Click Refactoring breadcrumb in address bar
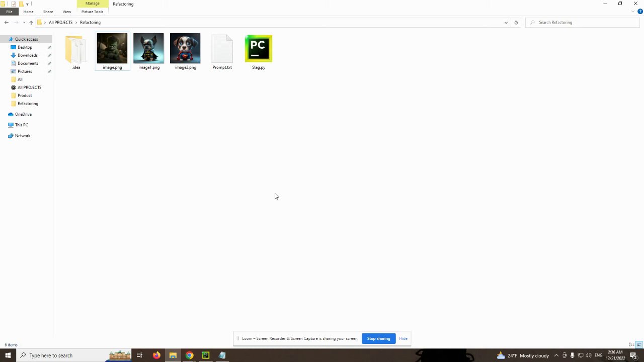The image size is (644, 362). click(x=90, y=22)
